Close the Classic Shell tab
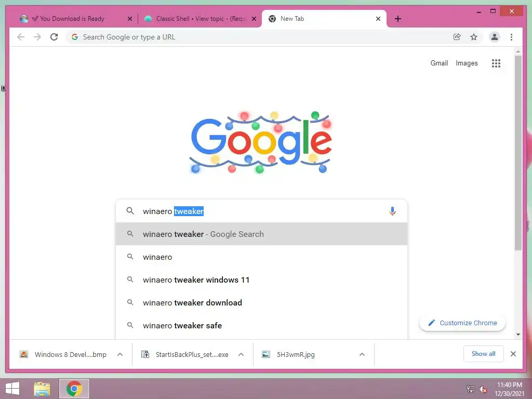Image resolution: width=532 pixels, height=399 pixels. click(254, 19)
